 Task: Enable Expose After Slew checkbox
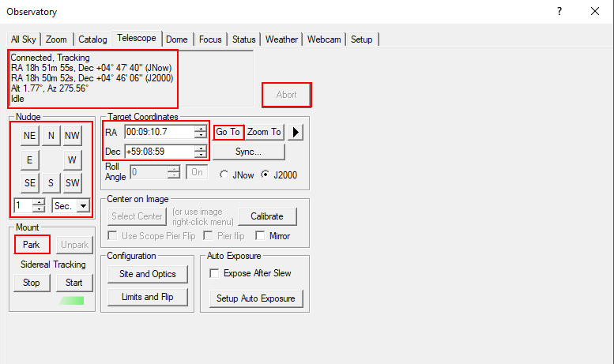pos(215,273)
